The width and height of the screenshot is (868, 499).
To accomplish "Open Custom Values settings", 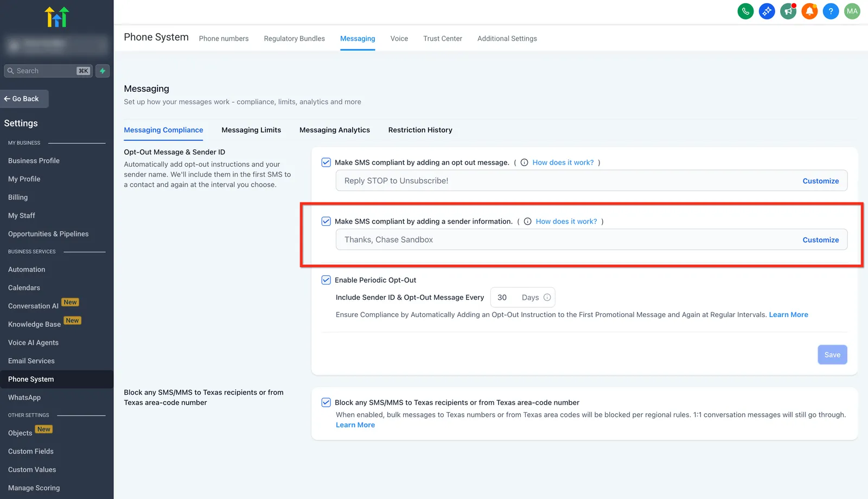I will pos(32,470).
